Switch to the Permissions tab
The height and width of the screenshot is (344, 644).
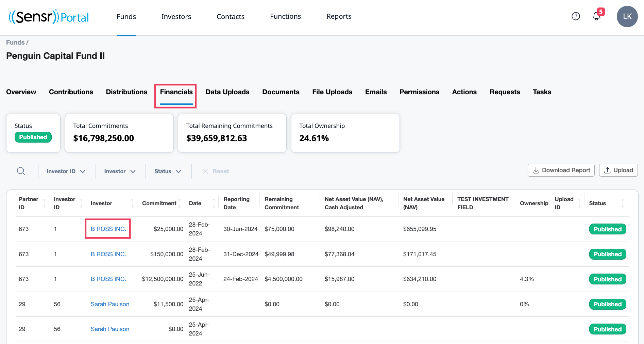click(419, 92)
